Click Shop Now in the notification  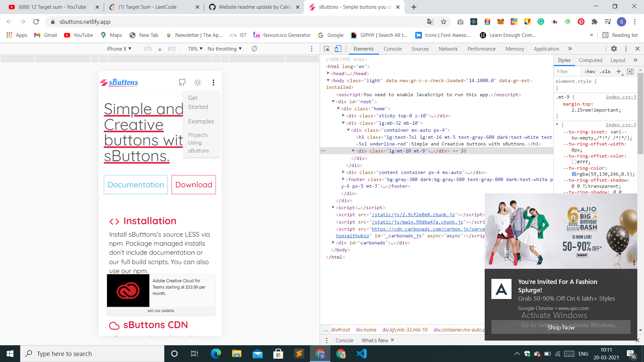click(x=561, y=327)
